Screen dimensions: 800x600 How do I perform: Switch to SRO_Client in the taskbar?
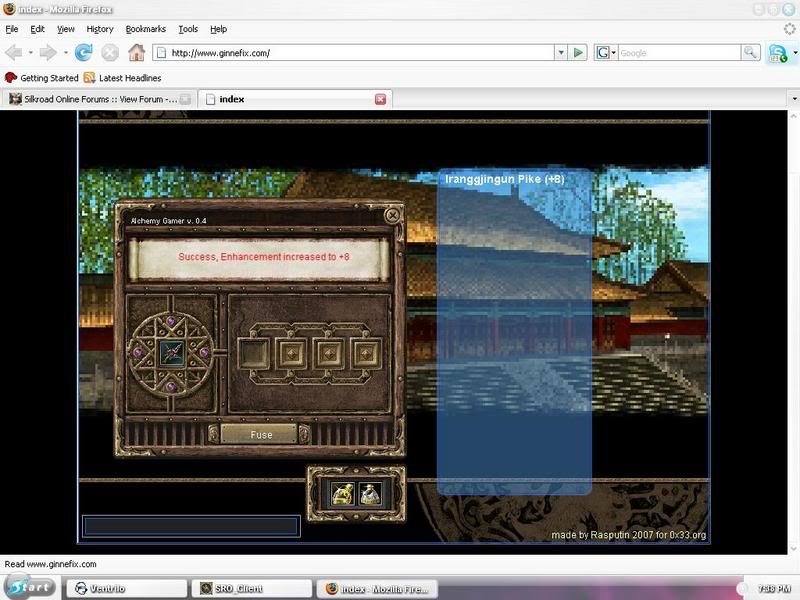(x=250, y=589)
